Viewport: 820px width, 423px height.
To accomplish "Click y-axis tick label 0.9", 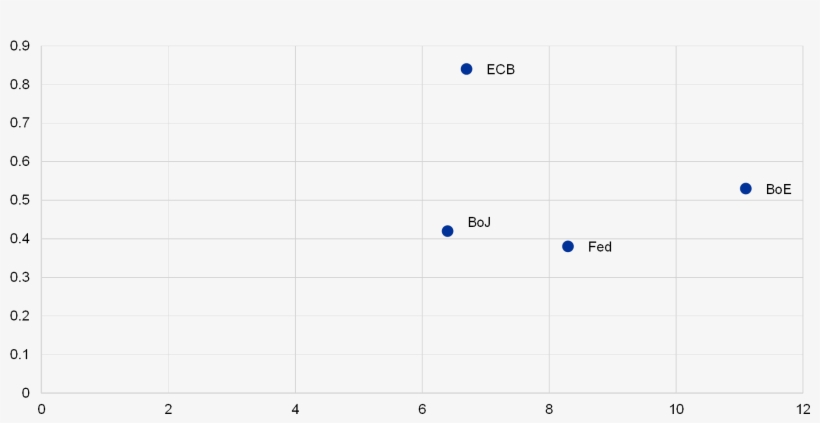I will coord(20,46).
